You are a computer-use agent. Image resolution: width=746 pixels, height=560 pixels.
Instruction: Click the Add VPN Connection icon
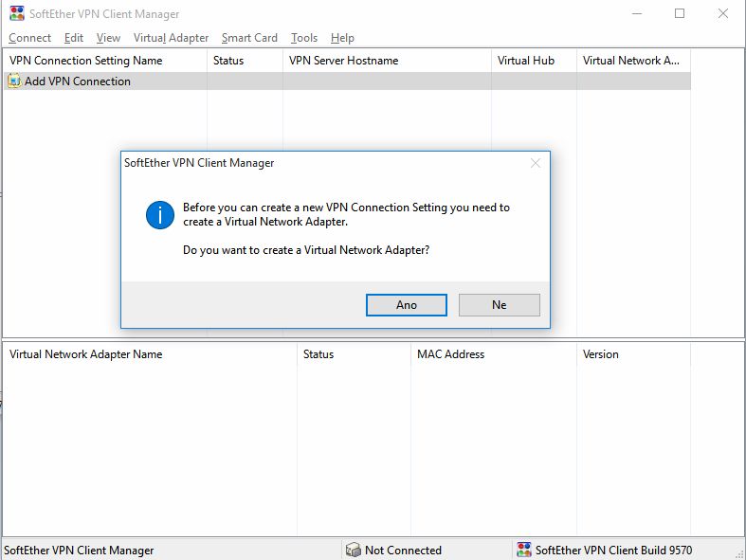(14, 81)
